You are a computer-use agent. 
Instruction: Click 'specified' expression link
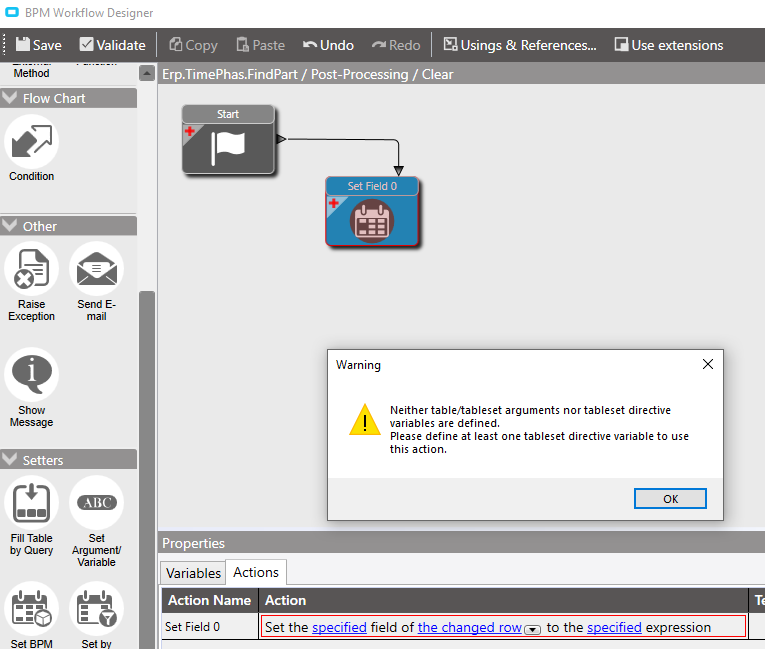(x=614, y=627)
